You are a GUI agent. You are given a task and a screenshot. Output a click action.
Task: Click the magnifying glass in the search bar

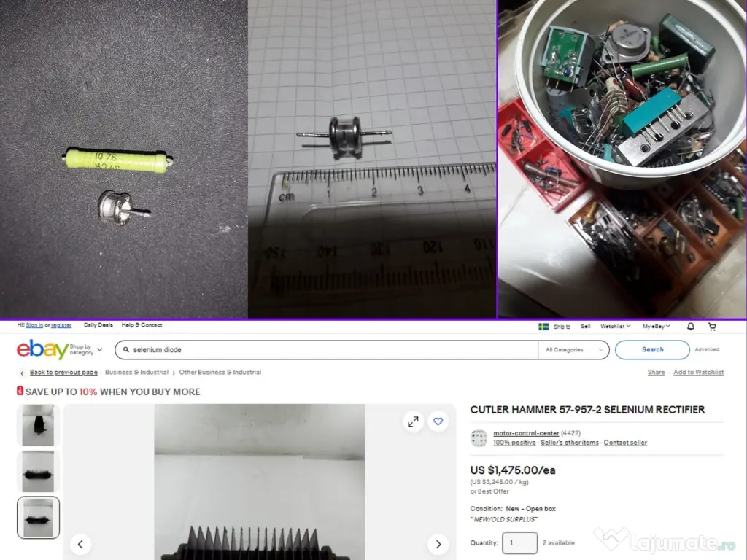point(125,350)
